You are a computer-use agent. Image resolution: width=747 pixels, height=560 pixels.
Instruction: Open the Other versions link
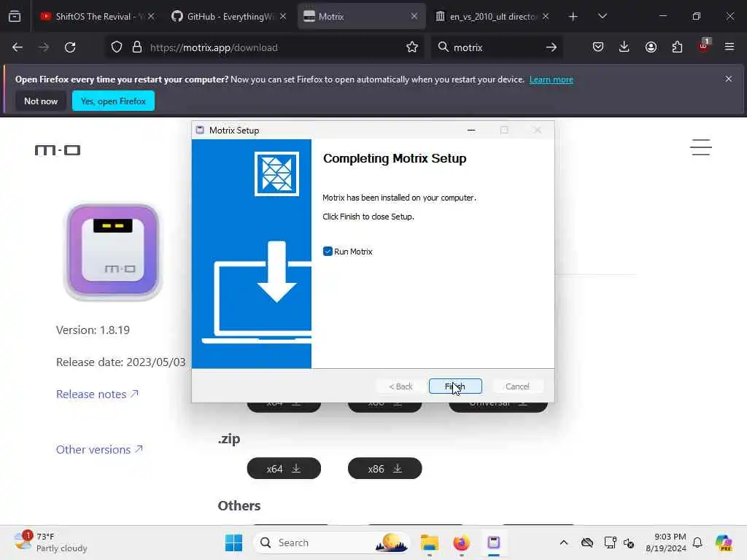(x=99, y=449)
